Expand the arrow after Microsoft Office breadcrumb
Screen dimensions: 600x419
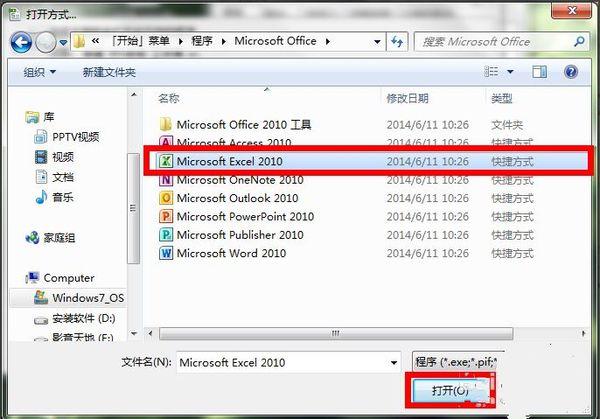point(328,41)
